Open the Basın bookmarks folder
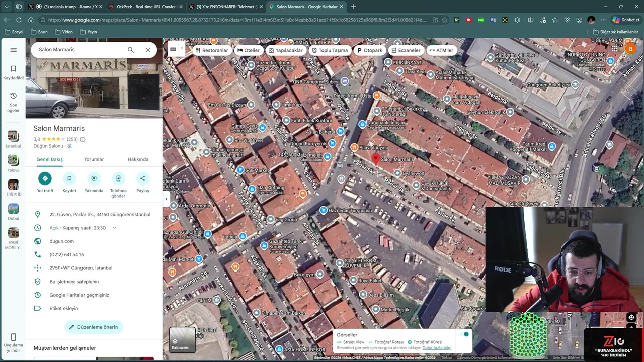The width and height of the screenshot is (644, 362). 39,32
